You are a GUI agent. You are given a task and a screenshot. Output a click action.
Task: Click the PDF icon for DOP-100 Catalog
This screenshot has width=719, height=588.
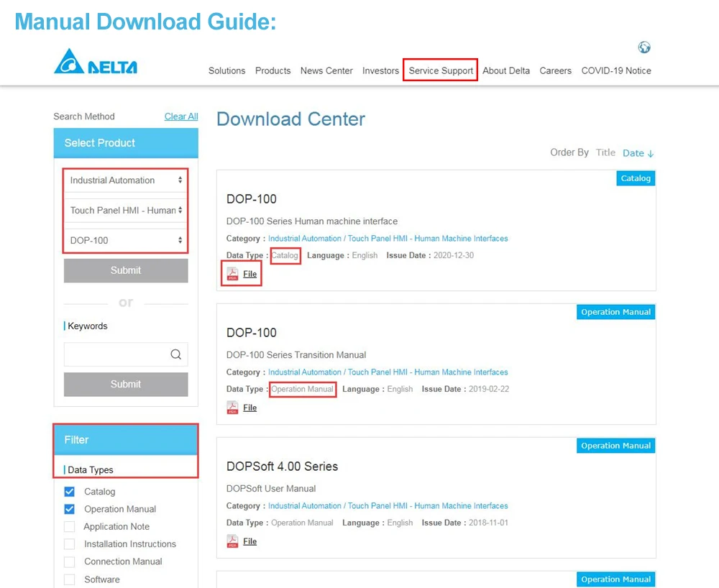pos(232,274)
